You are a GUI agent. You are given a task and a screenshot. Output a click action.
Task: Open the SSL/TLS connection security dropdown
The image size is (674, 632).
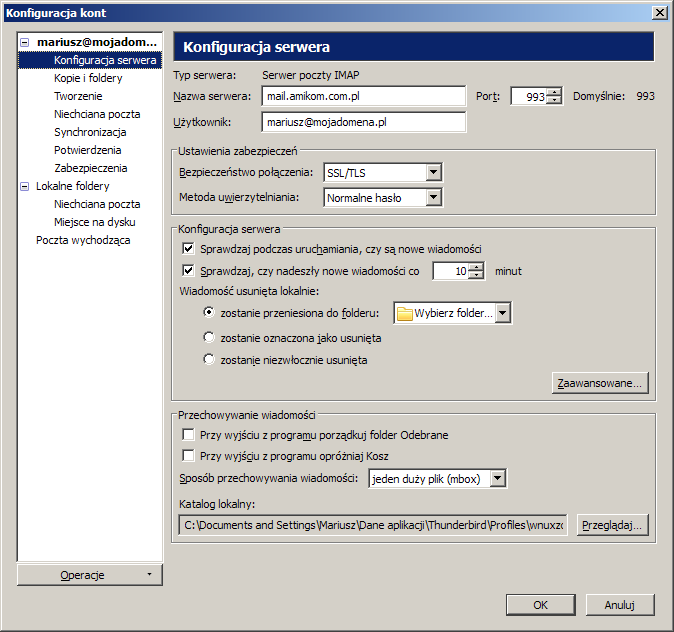pos(433,173)
